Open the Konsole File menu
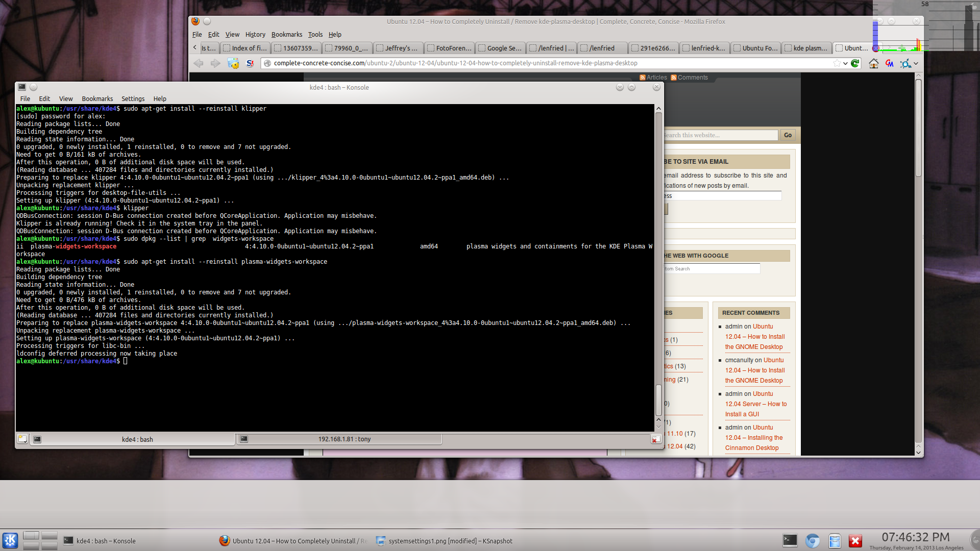The height and width of the screenshot is (551, 980). click(25, 98)
